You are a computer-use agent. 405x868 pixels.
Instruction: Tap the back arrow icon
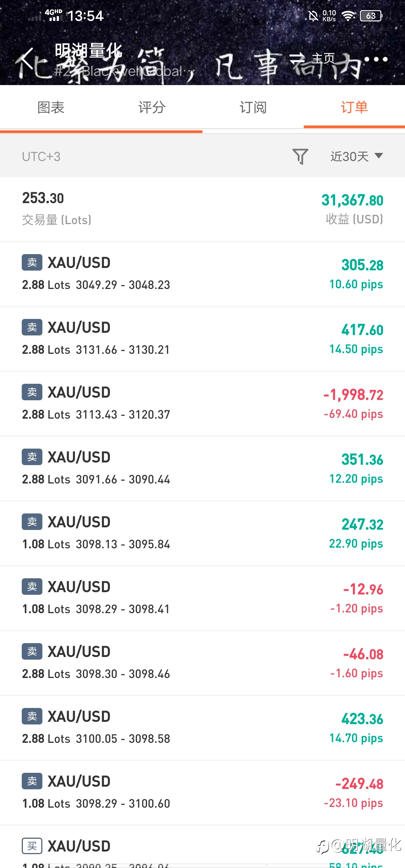pyautogui.click(x=27, y=58)
